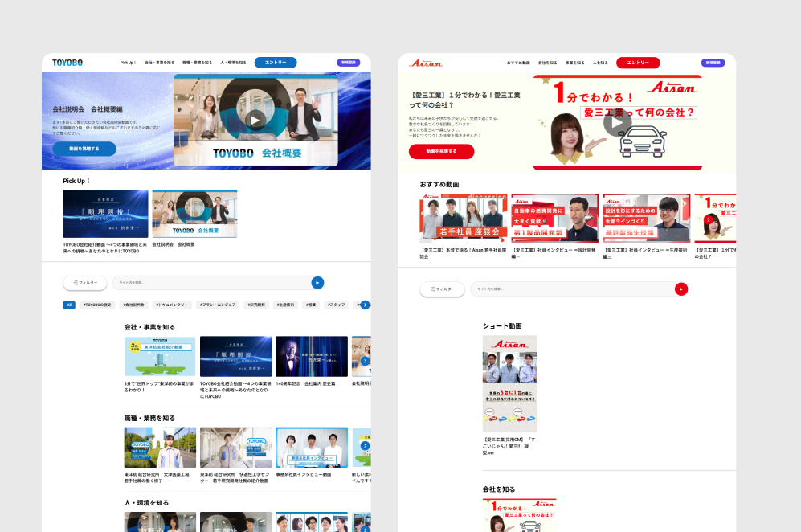Open the 快適性工学センター thumbnail

(236, 447)
